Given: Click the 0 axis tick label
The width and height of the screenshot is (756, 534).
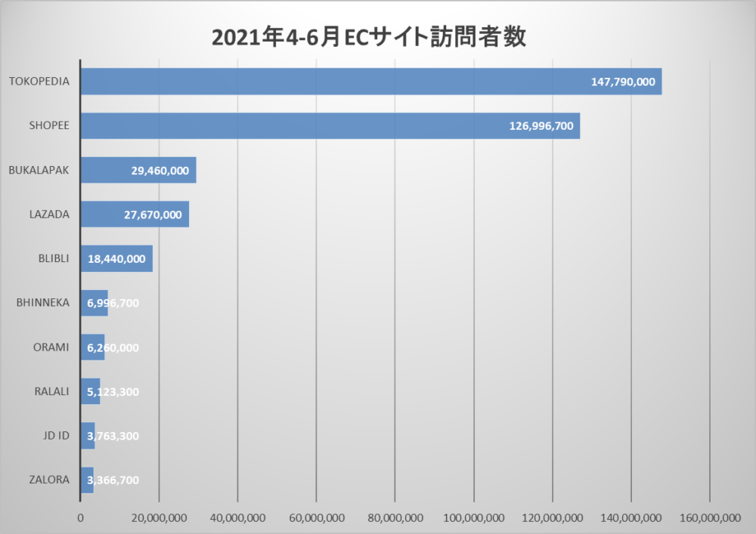Looking at the screenshot, I should (x=81, y=518).
